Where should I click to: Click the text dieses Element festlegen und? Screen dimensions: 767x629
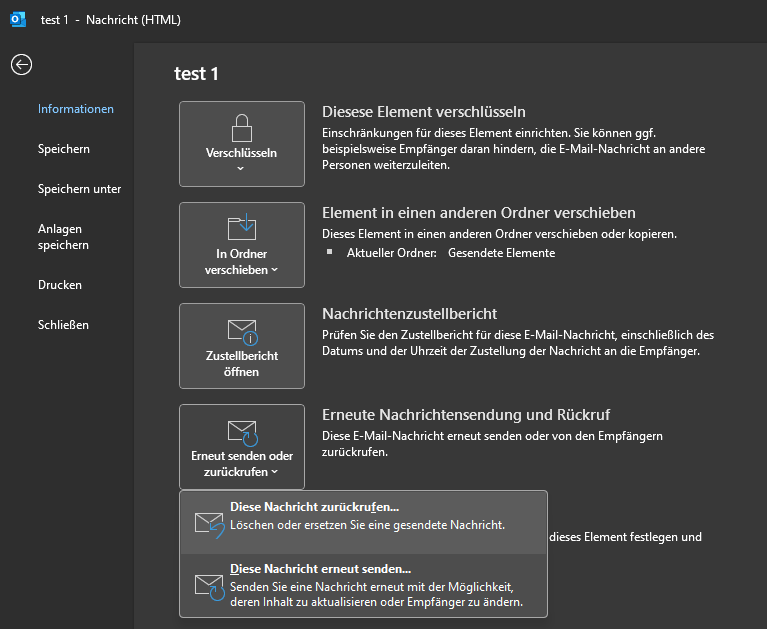click(625, 537)
